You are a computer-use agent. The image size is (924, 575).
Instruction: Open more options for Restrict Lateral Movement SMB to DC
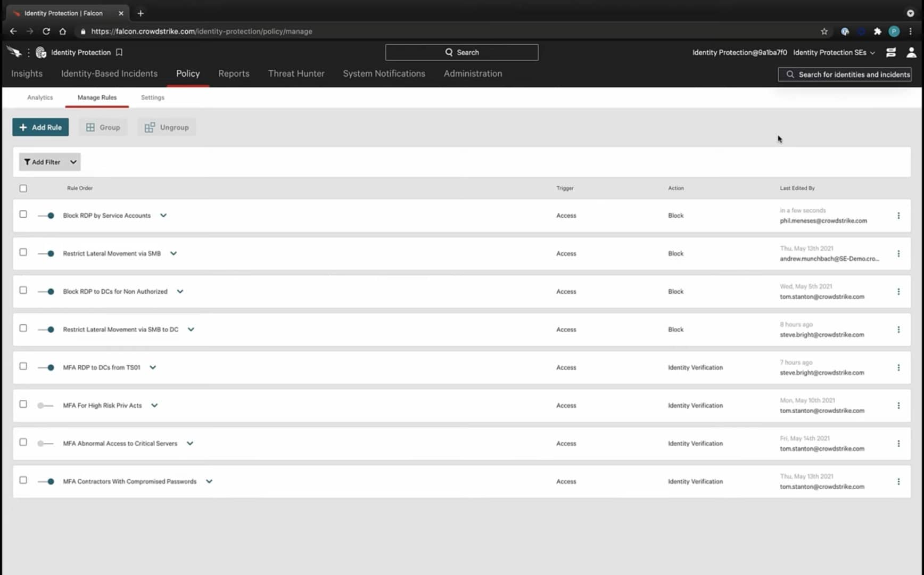pyautogui.click(x=898, y=330)
